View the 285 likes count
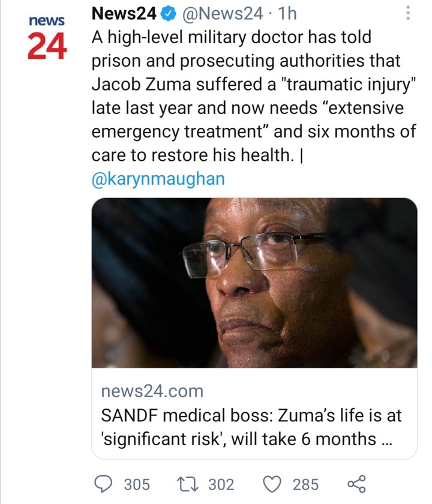The height and width of the screenshot is (504, 432). pyautogui.click(x=305, y=484)
